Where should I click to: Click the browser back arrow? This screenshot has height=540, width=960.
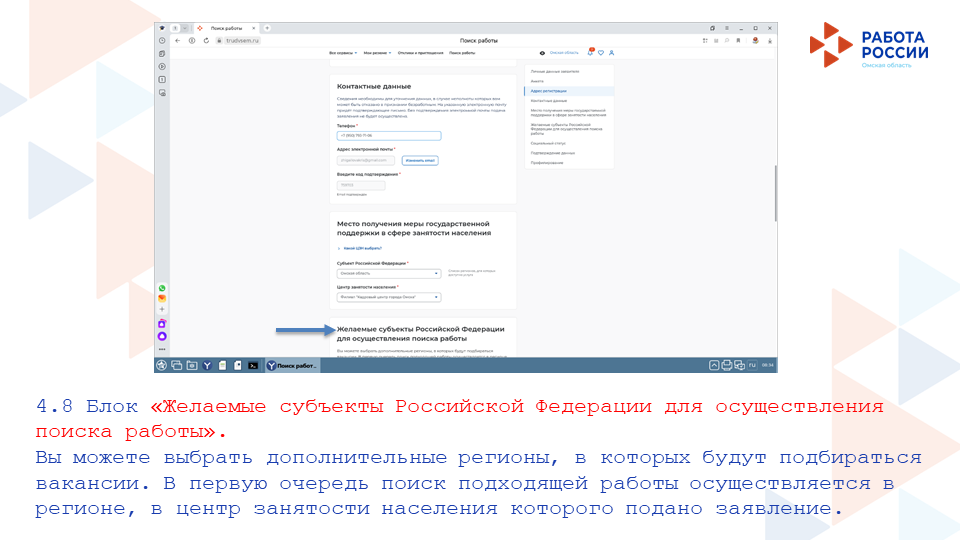178,40
